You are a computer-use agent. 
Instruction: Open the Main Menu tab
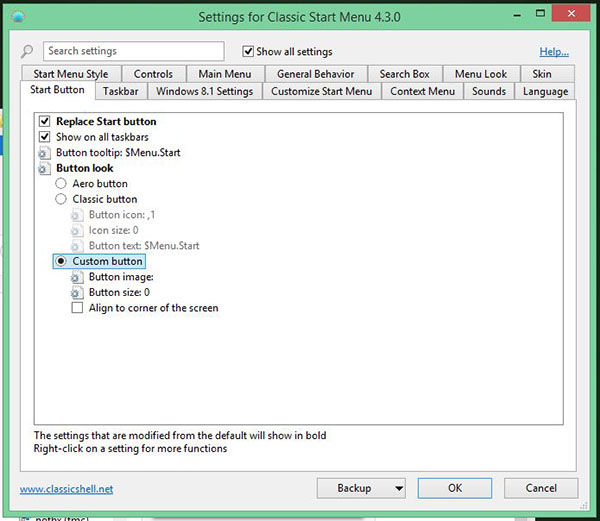(225, 74)
